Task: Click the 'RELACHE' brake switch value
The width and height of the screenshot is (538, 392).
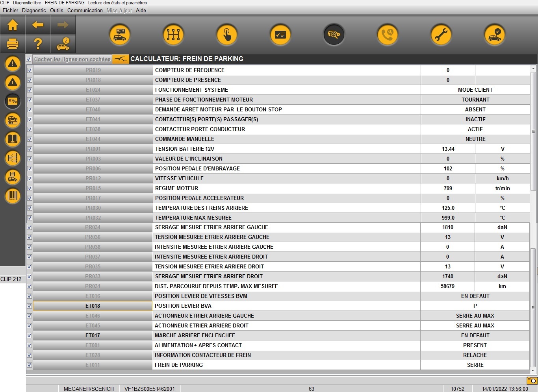Action: point(475,355)
